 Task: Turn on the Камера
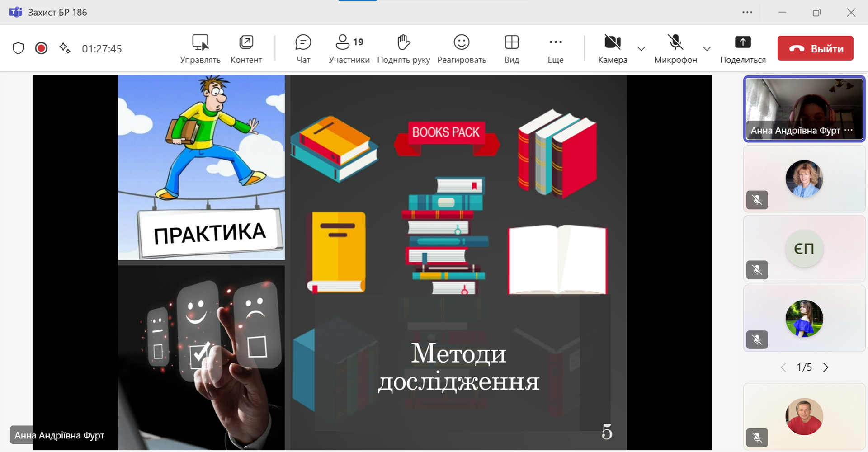click(613, 48)
